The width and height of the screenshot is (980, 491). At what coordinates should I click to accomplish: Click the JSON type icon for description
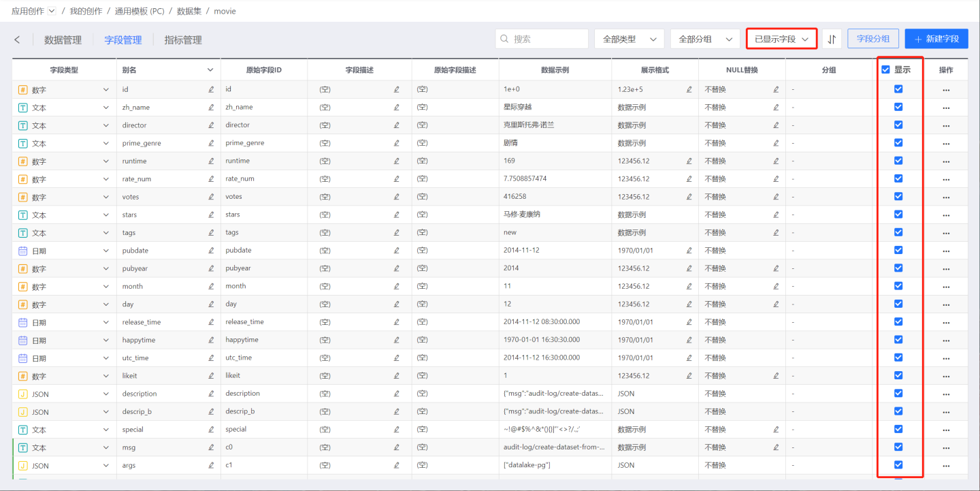tap(22, 394)
